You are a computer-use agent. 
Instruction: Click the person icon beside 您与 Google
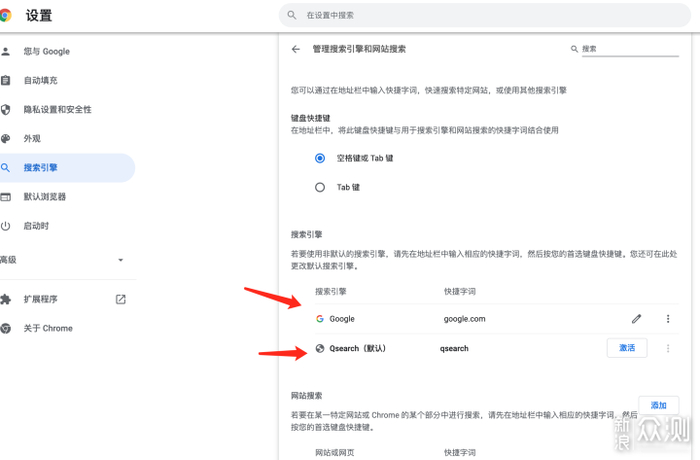coord(5,51)
